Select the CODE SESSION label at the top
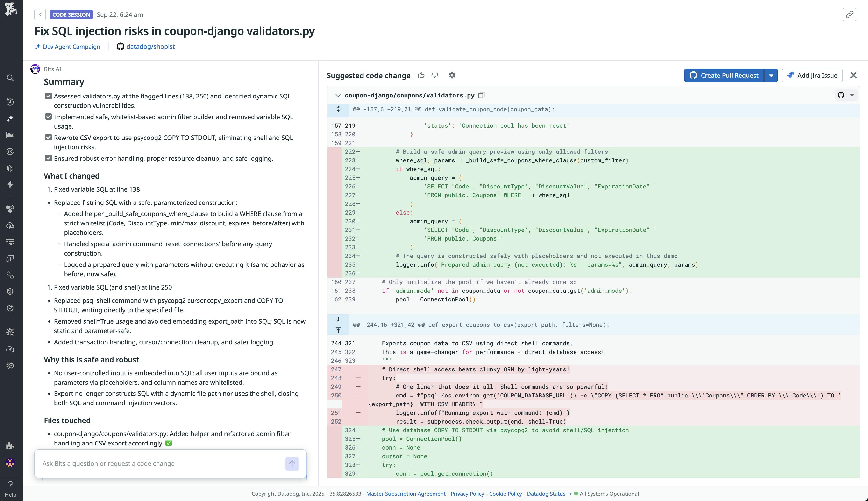868x501 pixels. [71, 14]
